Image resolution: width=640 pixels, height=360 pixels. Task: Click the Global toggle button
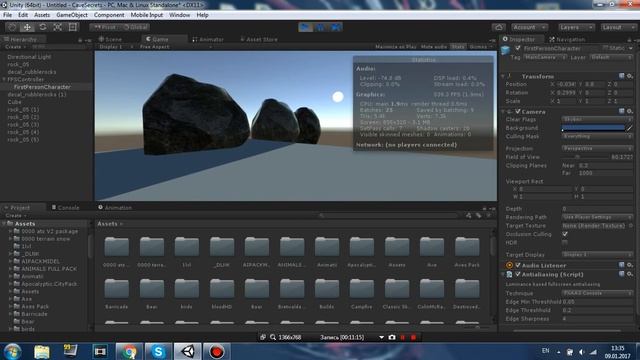tap(135, 27)
